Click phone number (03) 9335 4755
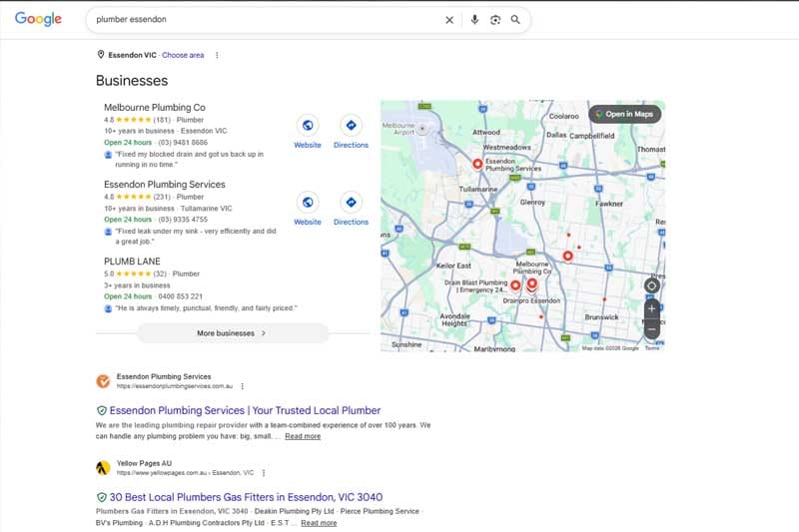This screenshot has width=799, height=532. coord(183,220)
